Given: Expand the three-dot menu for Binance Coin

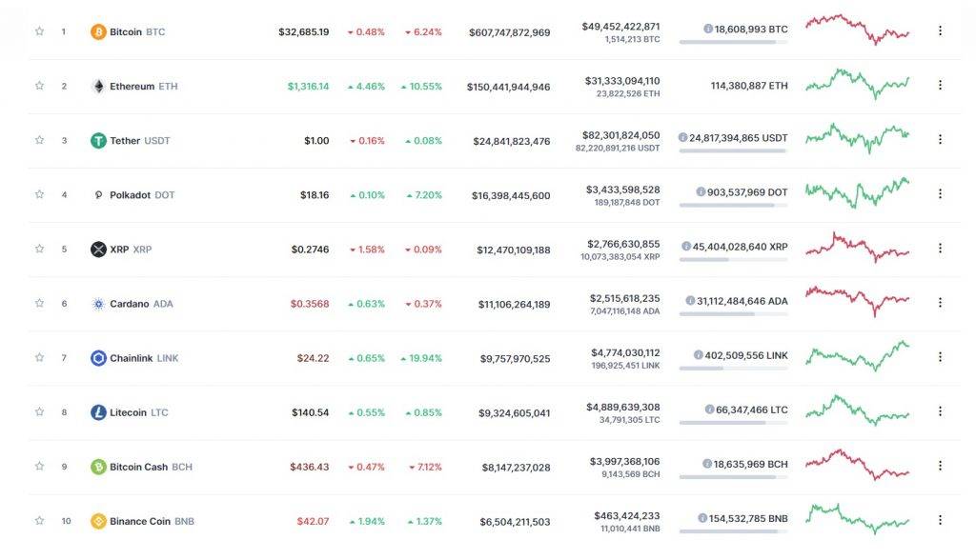Looking at the screenshot, I should [x=940, y=520].
